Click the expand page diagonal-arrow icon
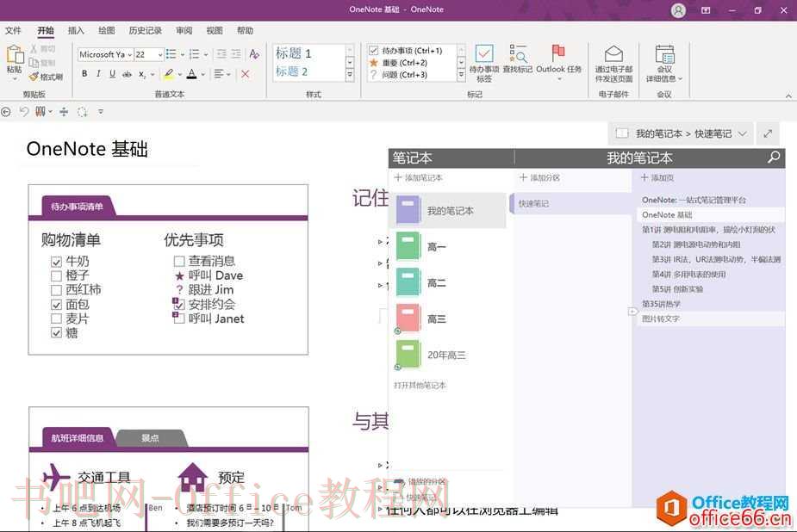The width and height of the screenshot is (797, 532). [768, 133]
